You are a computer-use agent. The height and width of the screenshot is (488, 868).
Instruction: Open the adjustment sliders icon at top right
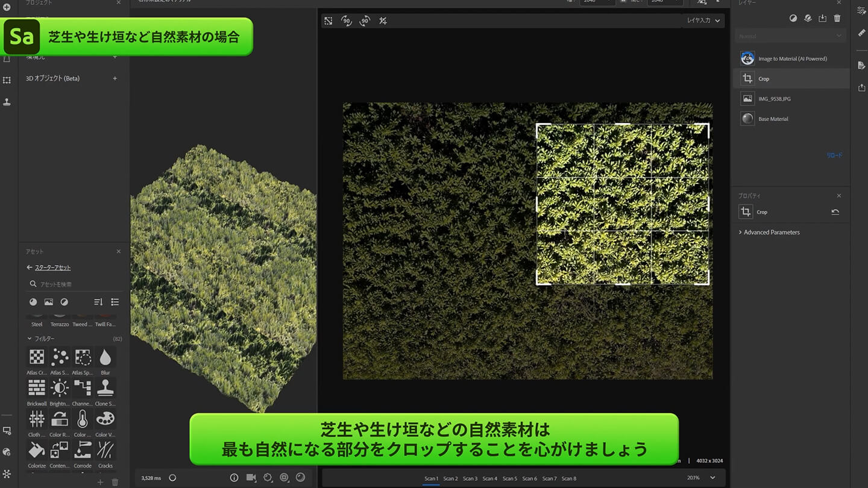coord(861,10)
